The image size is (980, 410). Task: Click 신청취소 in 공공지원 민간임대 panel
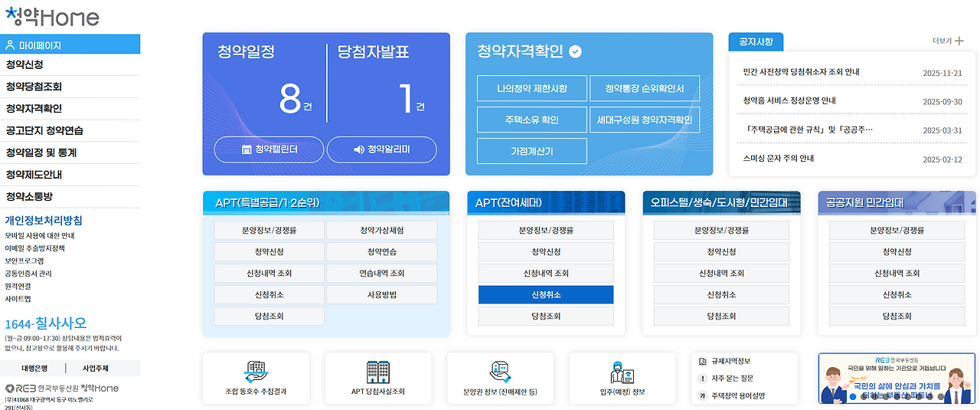[x=897, y=294]
